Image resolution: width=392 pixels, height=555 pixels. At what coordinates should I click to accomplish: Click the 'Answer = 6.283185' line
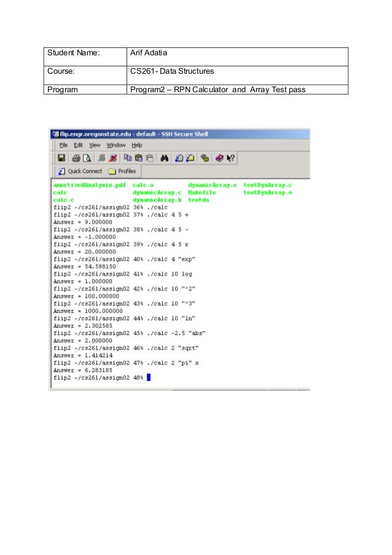coord(83,371)
